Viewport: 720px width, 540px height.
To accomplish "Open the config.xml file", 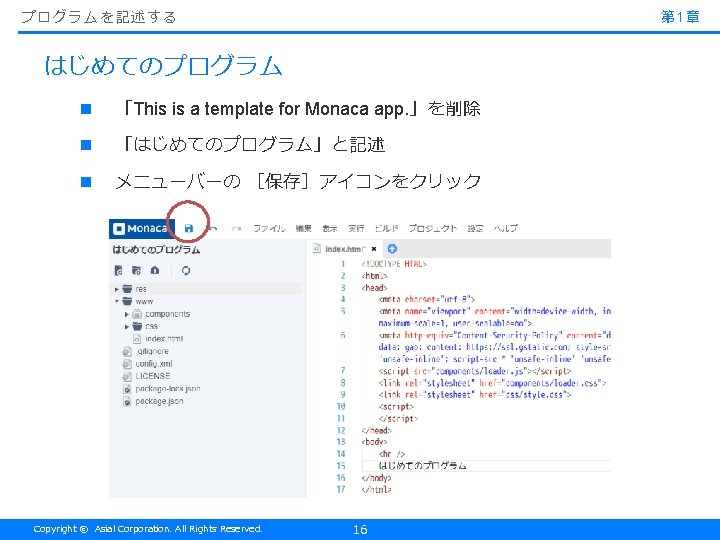I will coord(154,364).
